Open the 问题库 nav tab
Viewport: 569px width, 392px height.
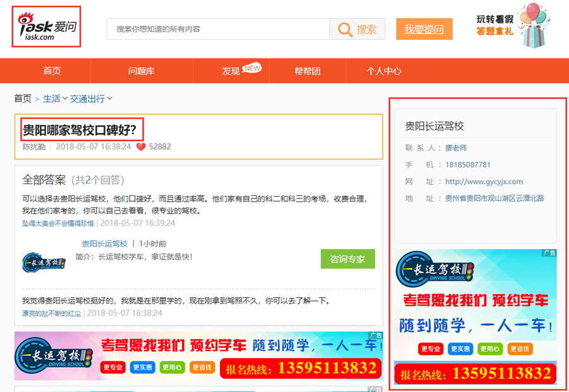coord(142,71)
